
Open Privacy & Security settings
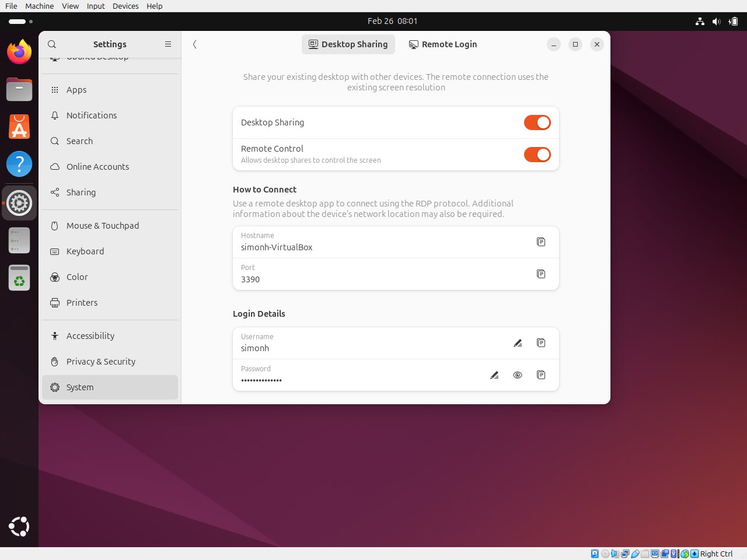click(x=110, y=362)
